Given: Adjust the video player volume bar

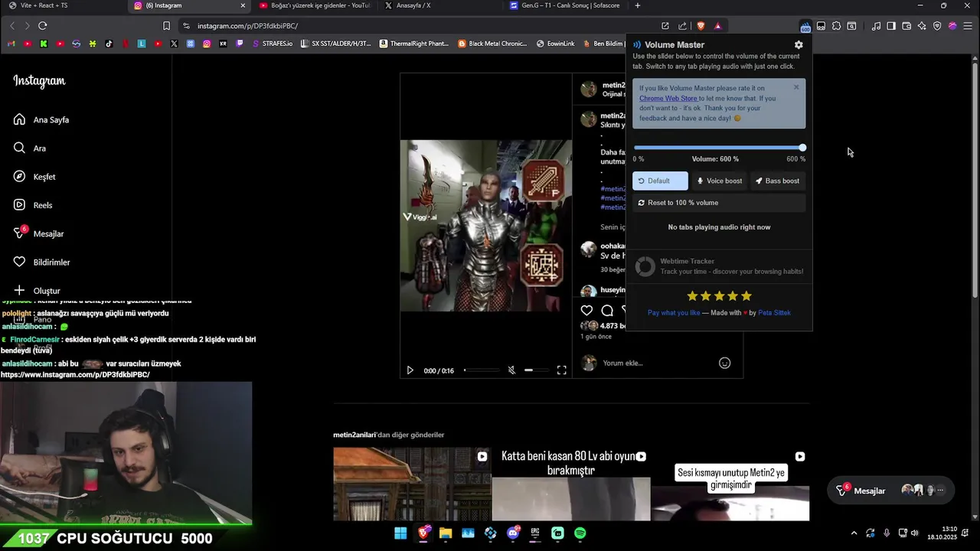Looking at the screenshot, I should click(x=536, y=370).
